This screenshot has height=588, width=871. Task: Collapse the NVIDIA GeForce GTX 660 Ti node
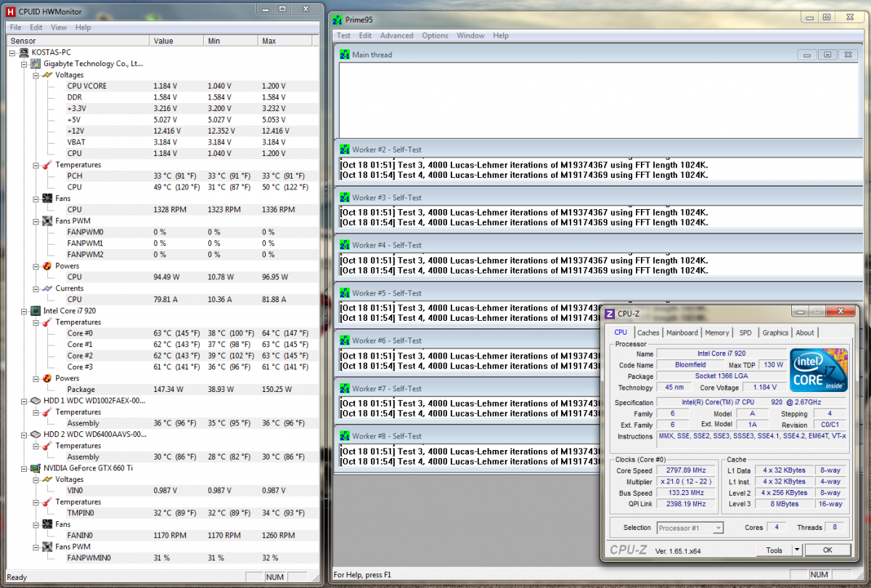pyautogui.click(x=24, y=468)
